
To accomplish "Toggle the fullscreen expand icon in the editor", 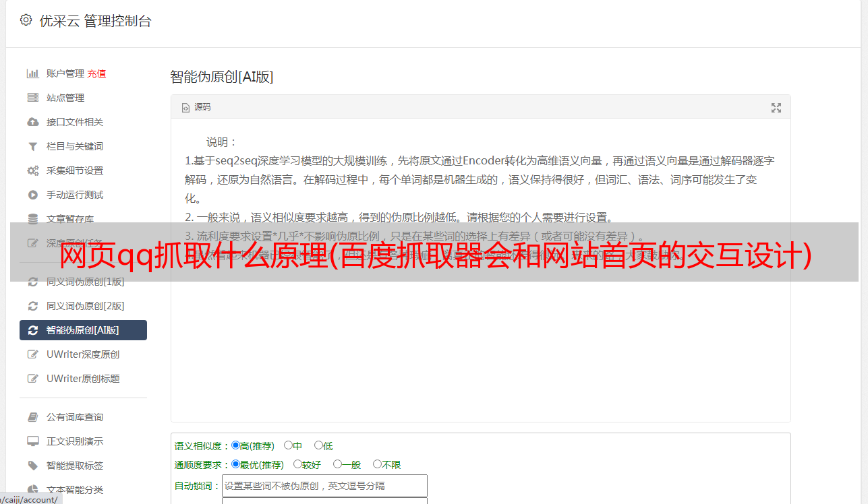I will [776, 108].
